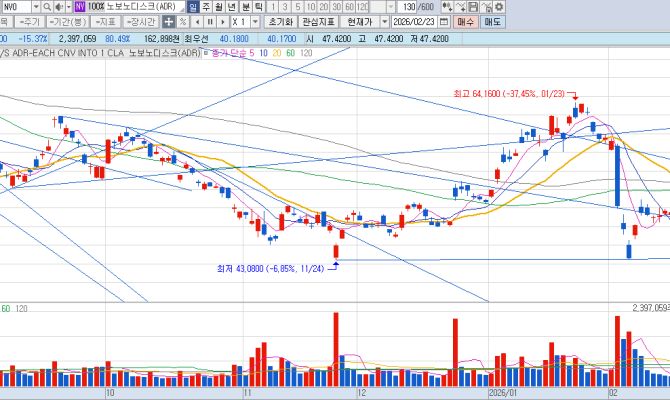
Task: Click the percent scale icon
Action: pyautogui.click(x=183, y=21)
